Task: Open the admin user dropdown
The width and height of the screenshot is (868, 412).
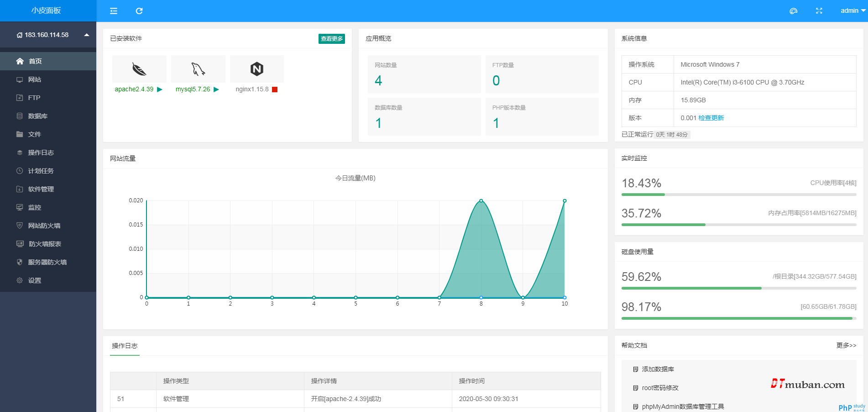Action: click(852, 11)
